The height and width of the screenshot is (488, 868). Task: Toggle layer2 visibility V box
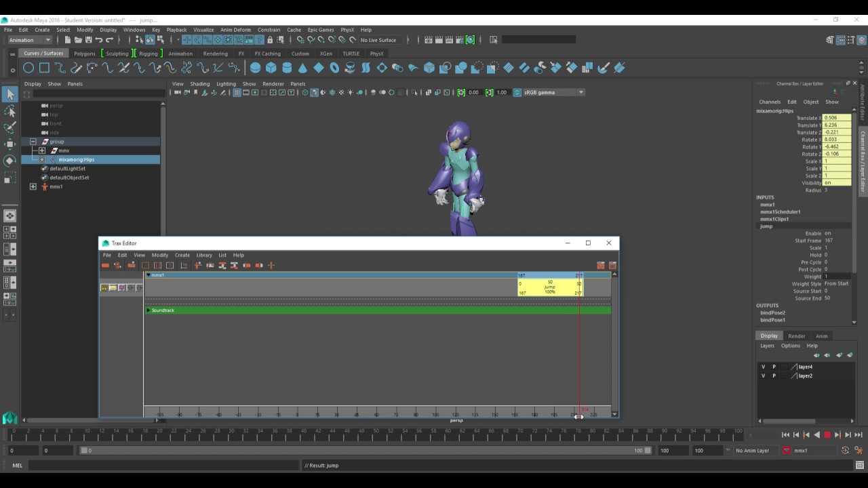[x=763, y=375]
